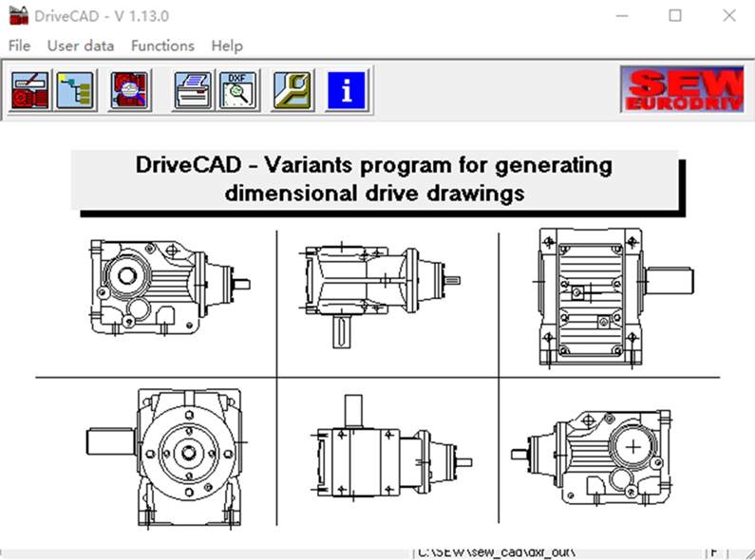Maximize the DriveCAD window
Viewport: 755px width, 560px height.
click(x=675, y=16)
